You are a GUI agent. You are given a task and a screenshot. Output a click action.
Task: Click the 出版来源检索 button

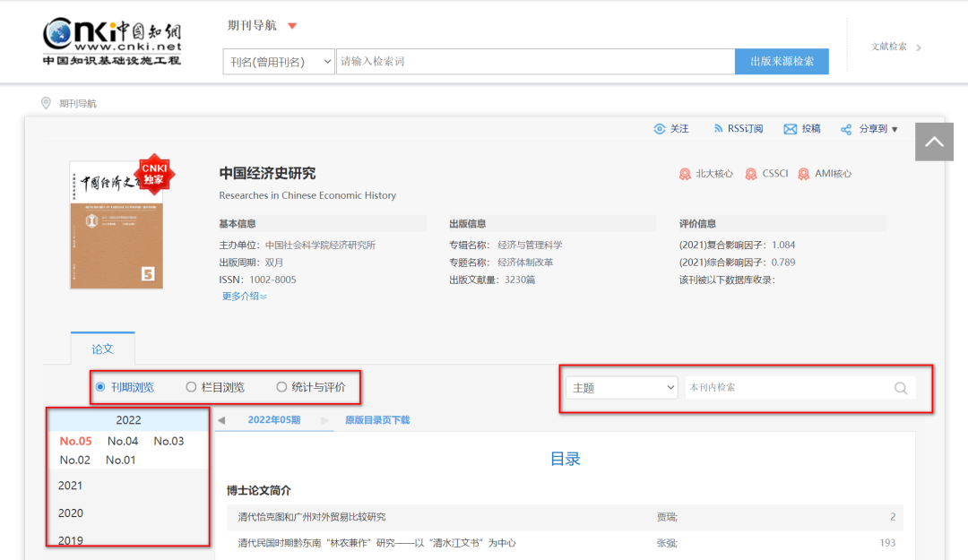[782, 62]
